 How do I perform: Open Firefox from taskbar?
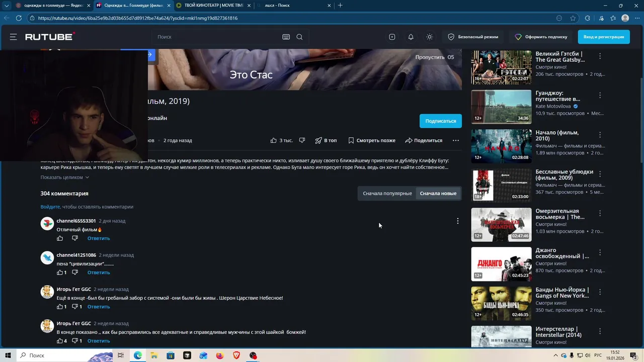220,355
